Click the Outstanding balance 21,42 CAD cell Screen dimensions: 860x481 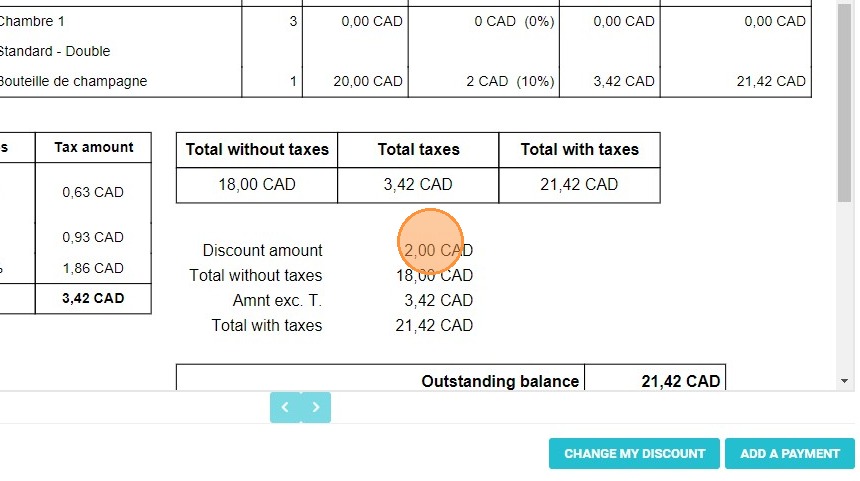[655, 381]
